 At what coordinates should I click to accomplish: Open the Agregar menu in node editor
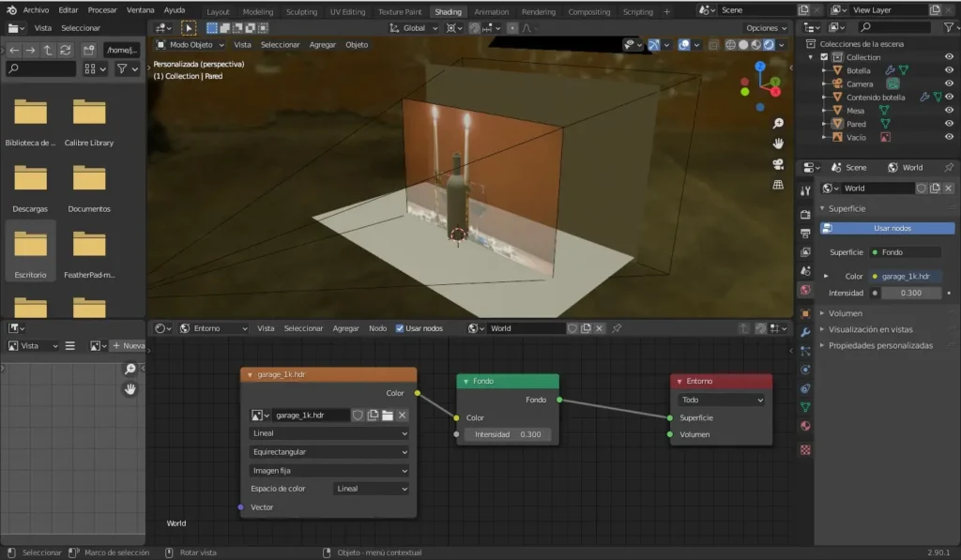[345, 328]
